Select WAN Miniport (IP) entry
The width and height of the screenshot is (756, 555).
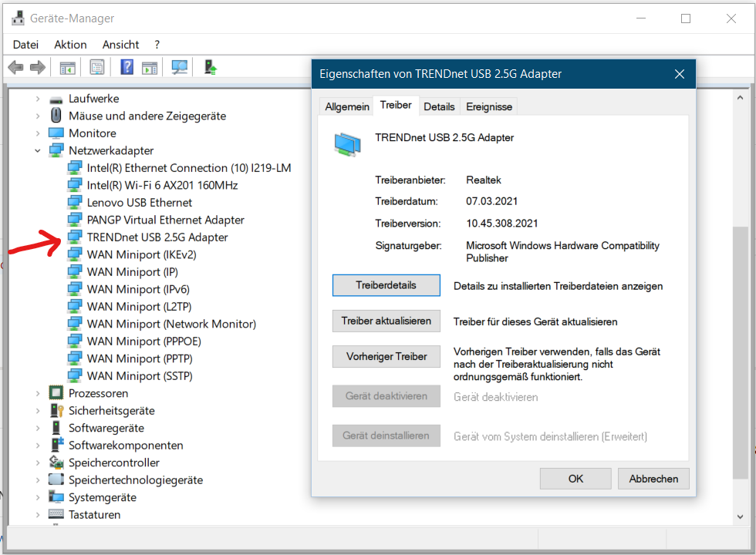[x=133, y=272]
